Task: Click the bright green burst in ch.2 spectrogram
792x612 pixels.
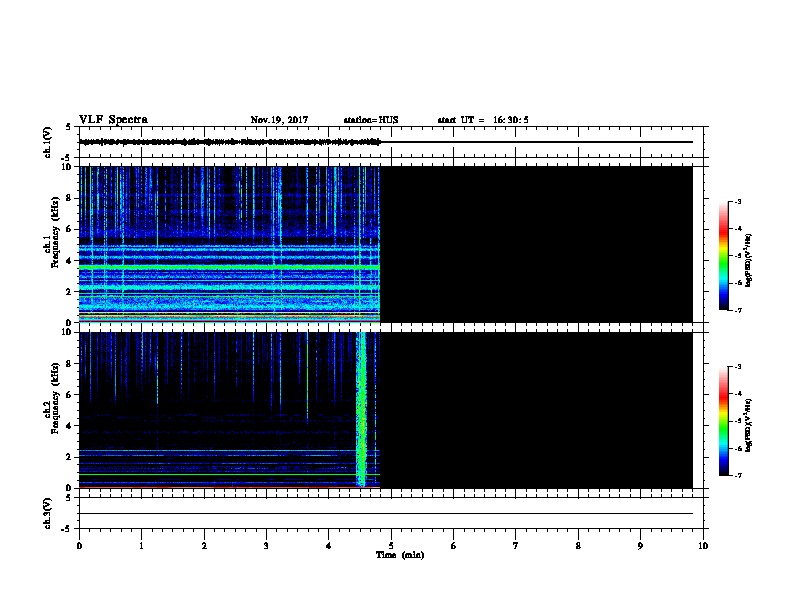Action: (361, 410)
